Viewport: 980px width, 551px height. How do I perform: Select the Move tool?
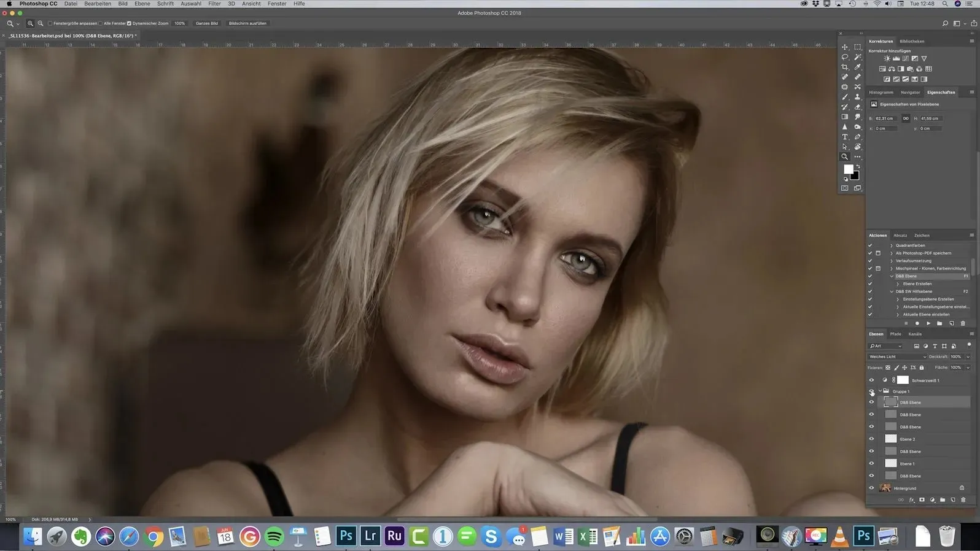click(845, 47)
